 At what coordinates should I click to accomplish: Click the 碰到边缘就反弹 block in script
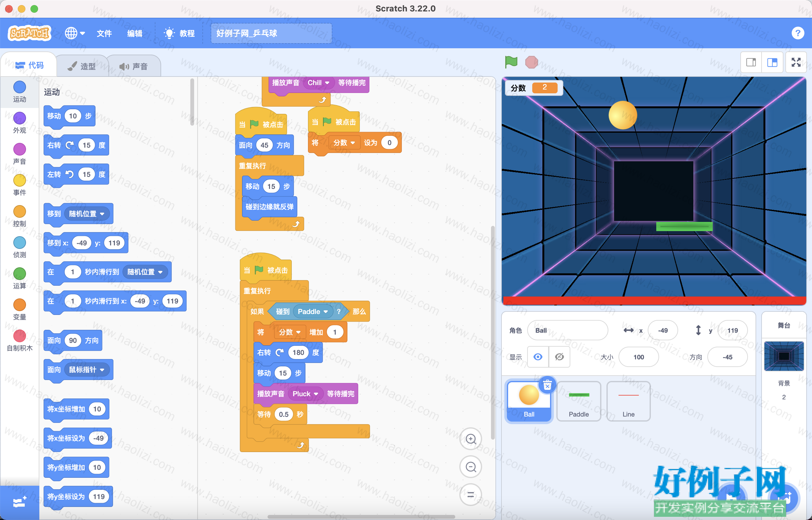coord(270,207)
